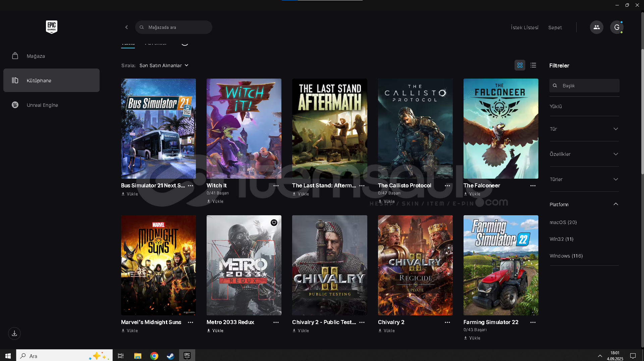This screenshot has width=644, height=361.
Task: Open options menu for The Last Stand: Aftermath
Action: (362, 185)
